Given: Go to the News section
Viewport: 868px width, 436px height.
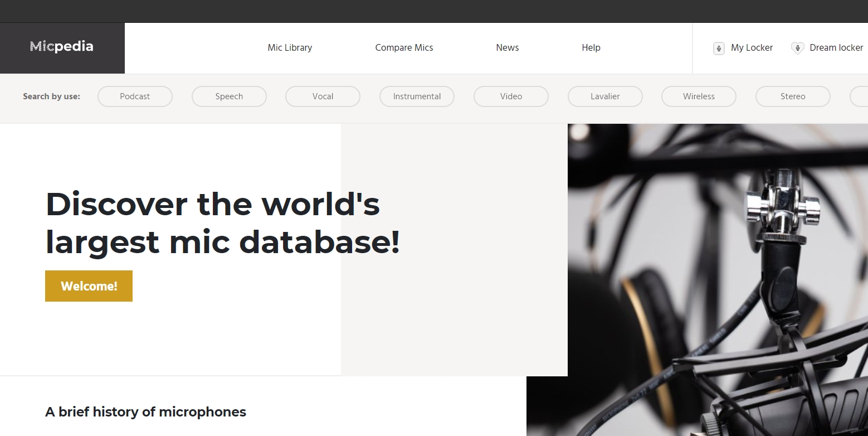Looking at the screenshot, I should pos(507,47).
